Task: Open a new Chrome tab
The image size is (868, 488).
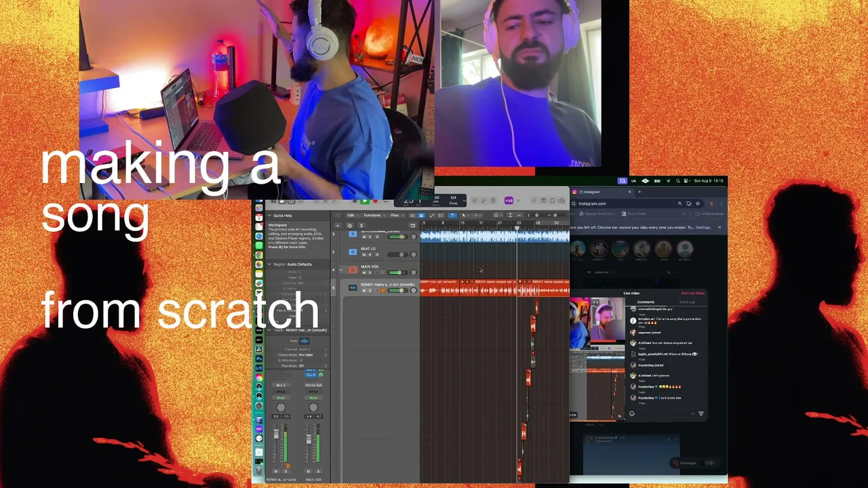Action: [x=639, y=192]
